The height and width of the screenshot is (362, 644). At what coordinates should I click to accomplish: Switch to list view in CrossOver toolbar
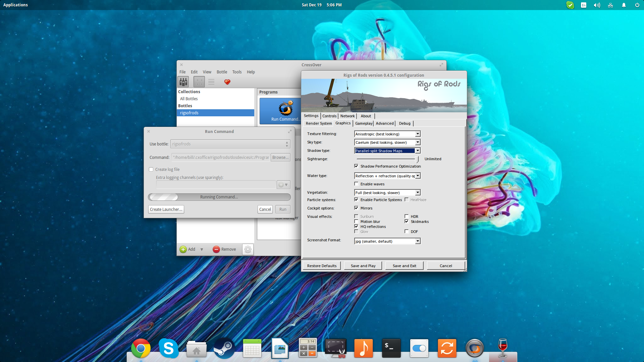[211, 82]
